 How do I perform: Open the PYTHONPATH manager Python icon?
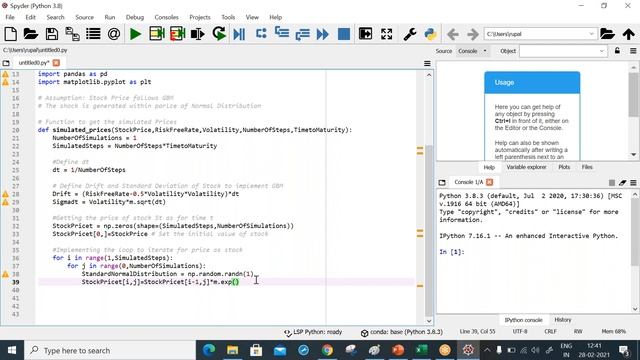pos(430,34)
